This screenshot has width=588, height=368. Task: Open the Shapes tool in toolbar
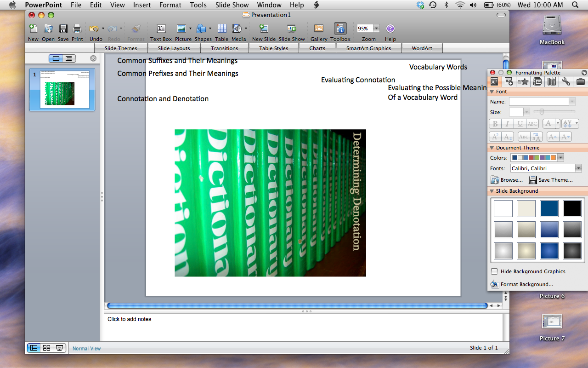click(x=201, y=29)
